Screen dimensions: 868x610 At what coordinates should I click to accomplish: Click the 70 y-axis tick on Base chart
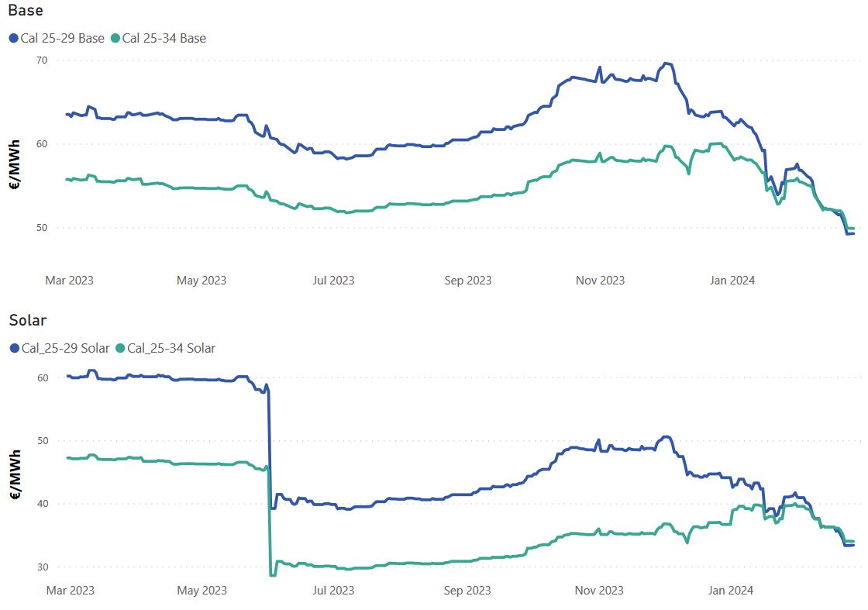pos(42,60)
